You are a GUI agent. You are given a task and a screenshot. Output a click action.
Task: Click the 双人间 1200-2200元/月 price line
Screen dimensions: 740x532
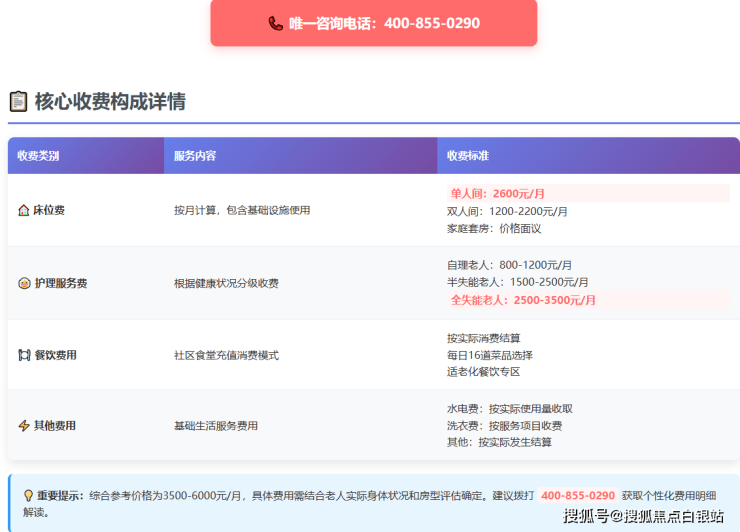(507, 211)
